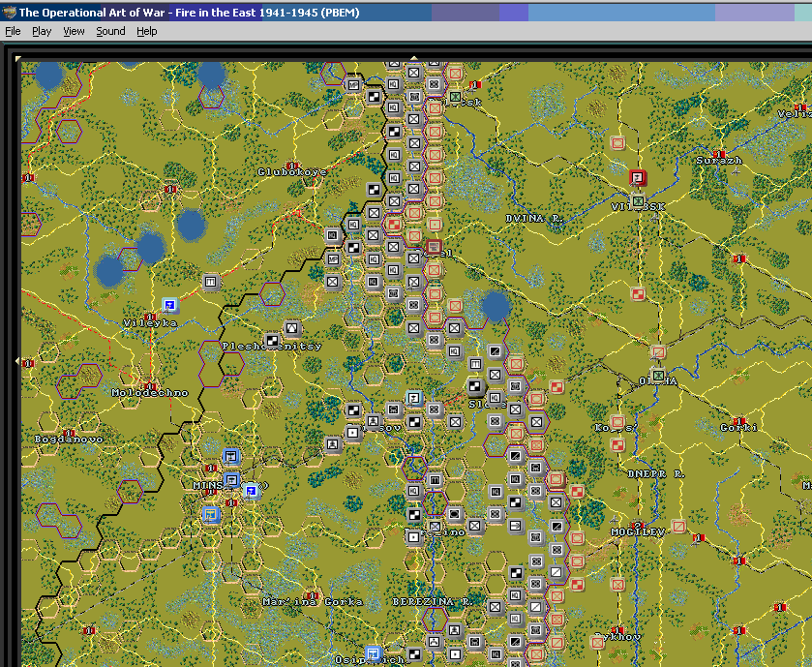This screenshot has width=812, height=667.
Task: Click the Molodechno town label
Action: coord(150,393)
